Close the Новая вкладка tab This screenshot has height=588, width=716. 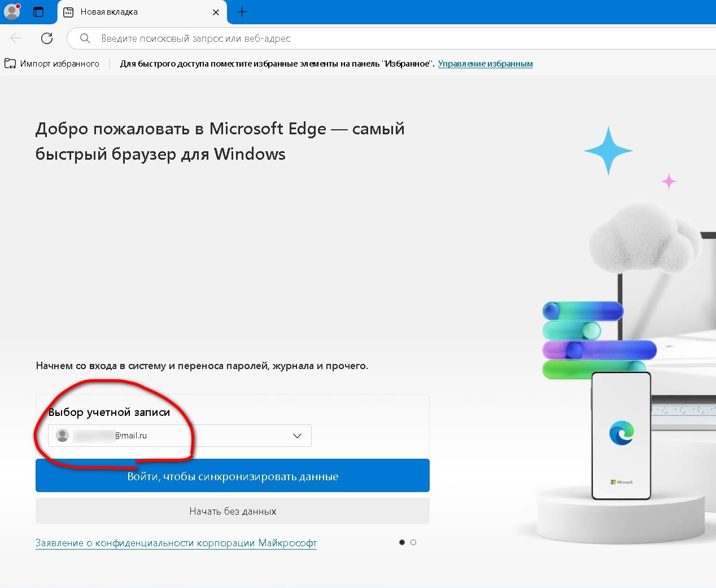(x=216, y=12)
